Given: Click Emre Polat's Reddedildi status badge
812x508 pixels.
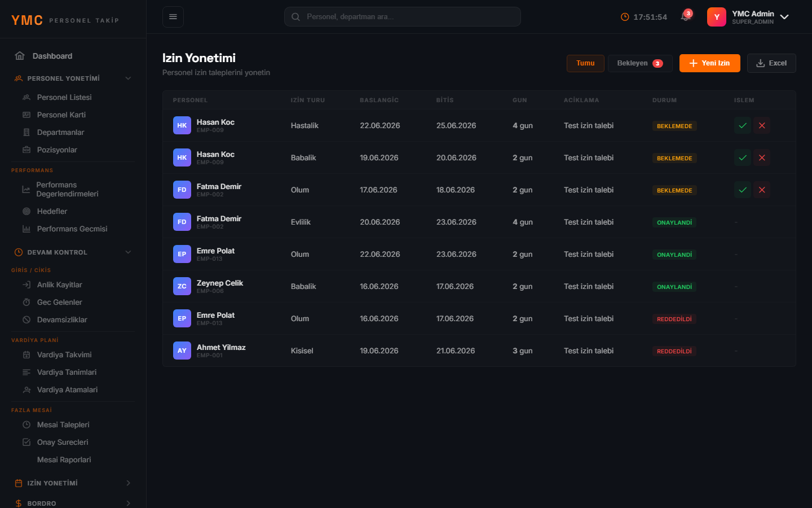Looking at the screenshot, I should 674,319.
